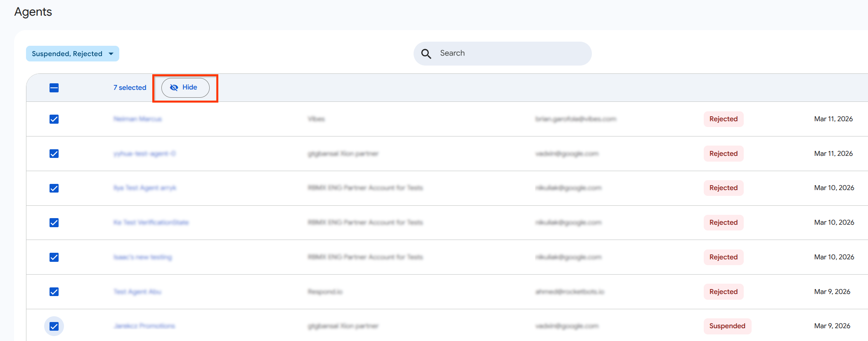Open the yyhua-test-agent link

pos(144,154)
